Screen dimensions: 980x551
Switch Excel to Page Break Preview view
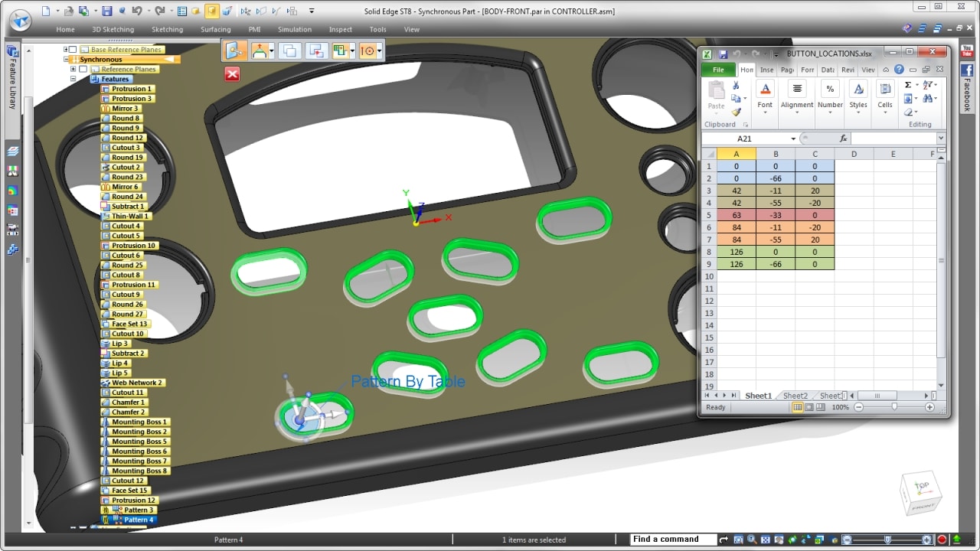820,407
